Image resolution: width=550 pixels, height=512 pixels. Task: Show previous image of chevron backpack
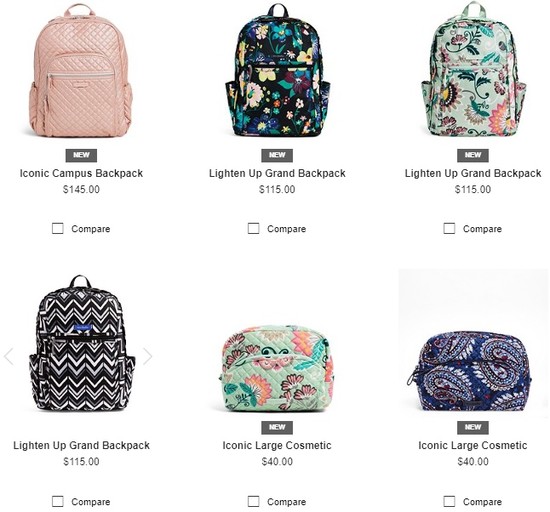click(x=8, y=356)
